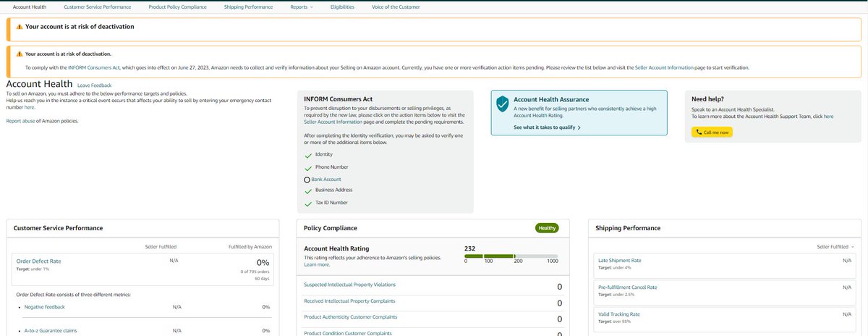Click the Tax ID Number green checkmark icon

(308, 204)
